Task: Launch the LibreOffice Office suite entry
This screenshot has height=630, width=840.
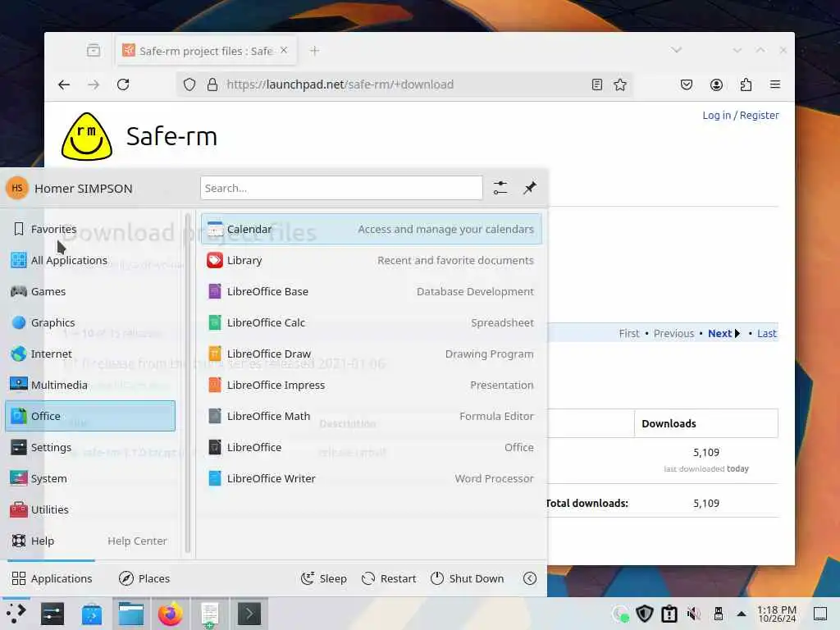Action: [x=372, y=447]
